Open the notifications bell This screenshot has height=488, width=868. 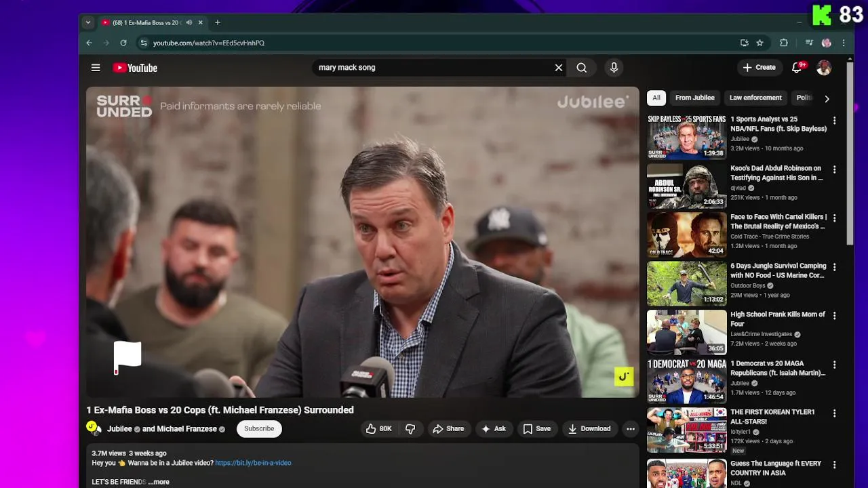(x=797, y=67)
